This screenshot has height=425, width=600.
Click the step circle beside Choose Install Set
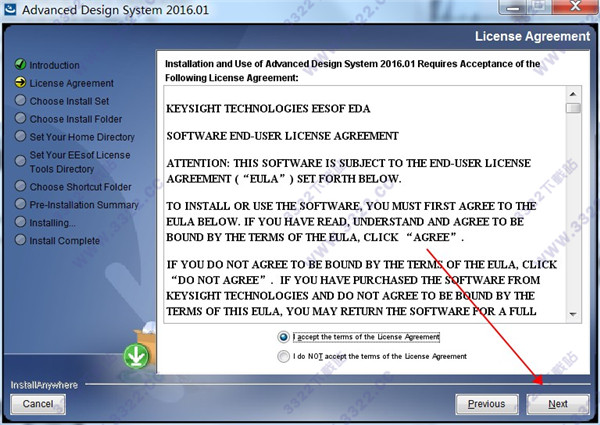tap(20, 100)
